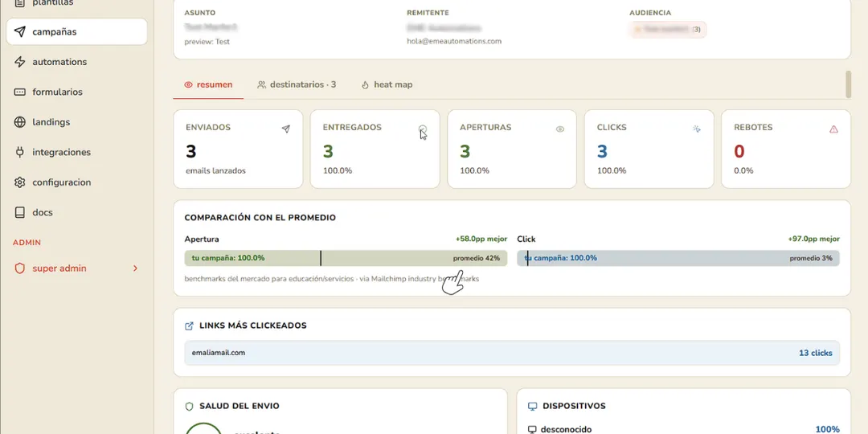Switch to the resumen tab
This screenshot has width=868, height=434.
(208, 84)
